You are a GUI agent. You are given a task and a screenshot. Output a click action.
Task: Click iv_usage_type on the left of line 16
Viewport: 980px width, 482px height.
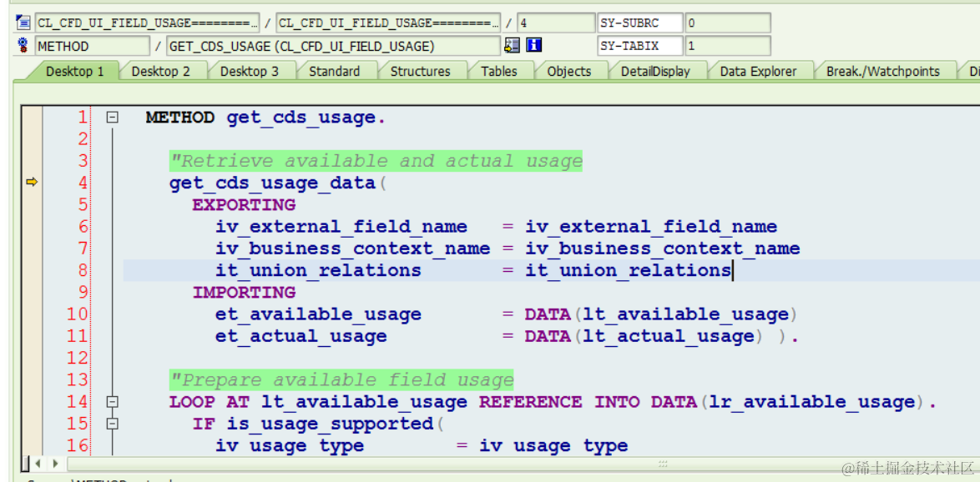point(290,446)
